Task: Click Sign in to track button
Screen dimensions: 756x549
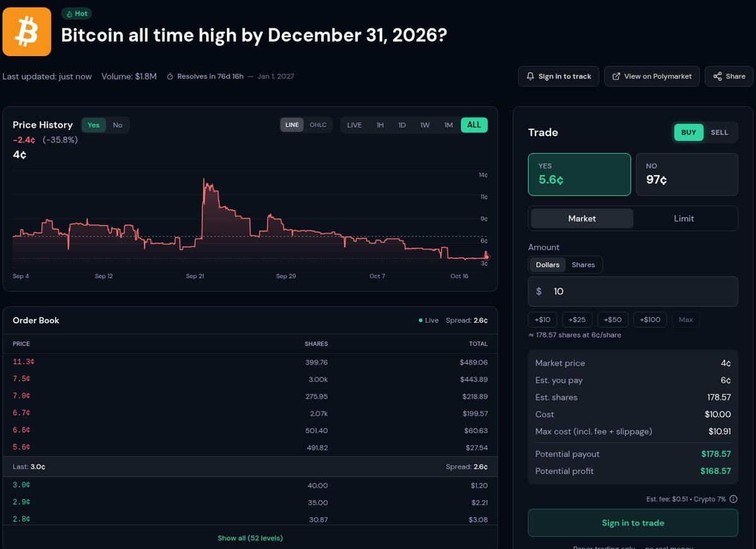Action: 558,76
